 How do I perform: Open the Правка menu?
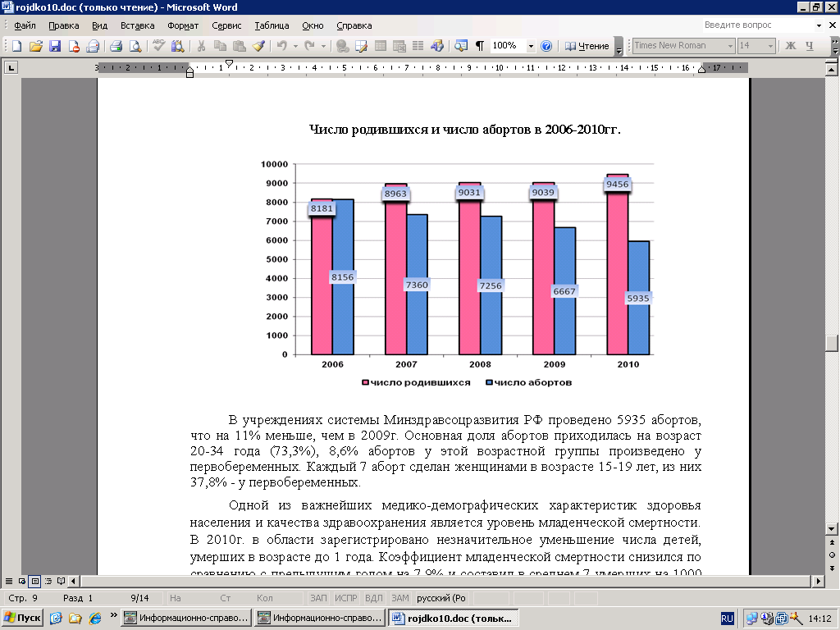64,25
